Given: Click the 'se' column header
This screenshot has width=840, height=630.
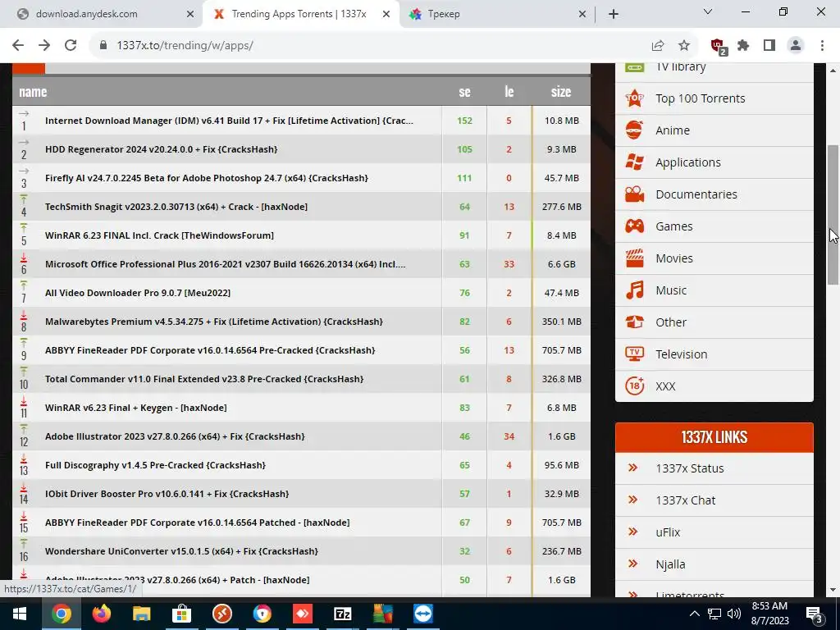Looking at the screenshot, I should [x=464, y=92].
